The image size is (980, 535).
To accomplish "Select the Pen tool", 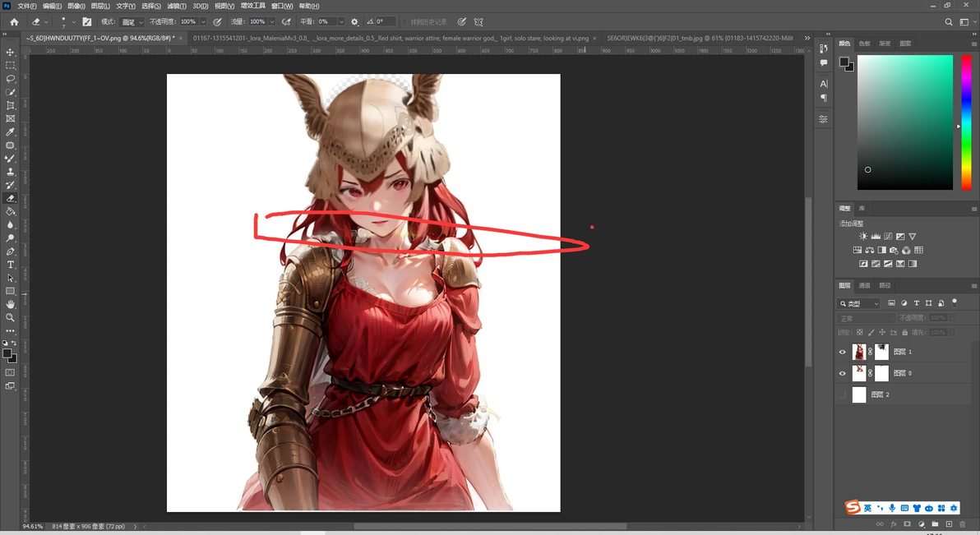I will (x=10, y=251).
